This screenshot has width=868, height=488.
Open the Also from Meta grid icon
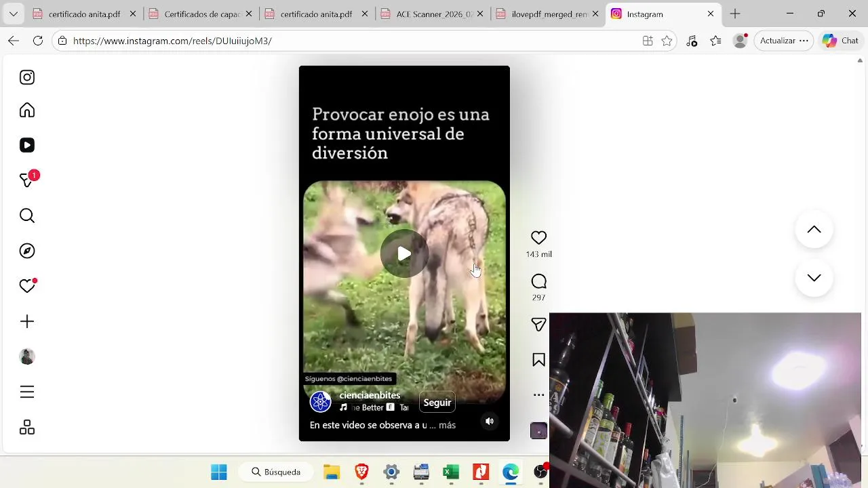(x=27, y=427)
